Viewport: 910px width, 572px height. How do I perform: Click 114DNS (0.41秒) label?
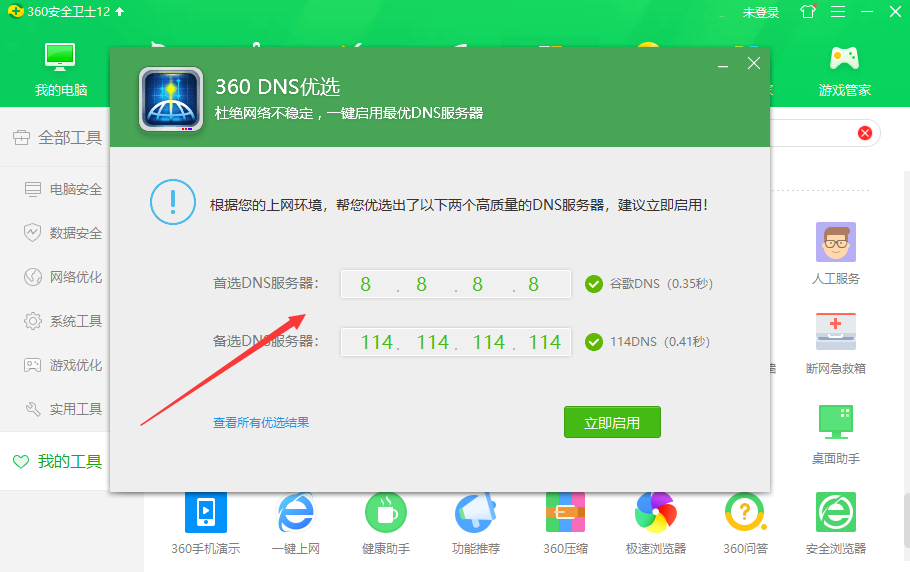click(660, 342)
